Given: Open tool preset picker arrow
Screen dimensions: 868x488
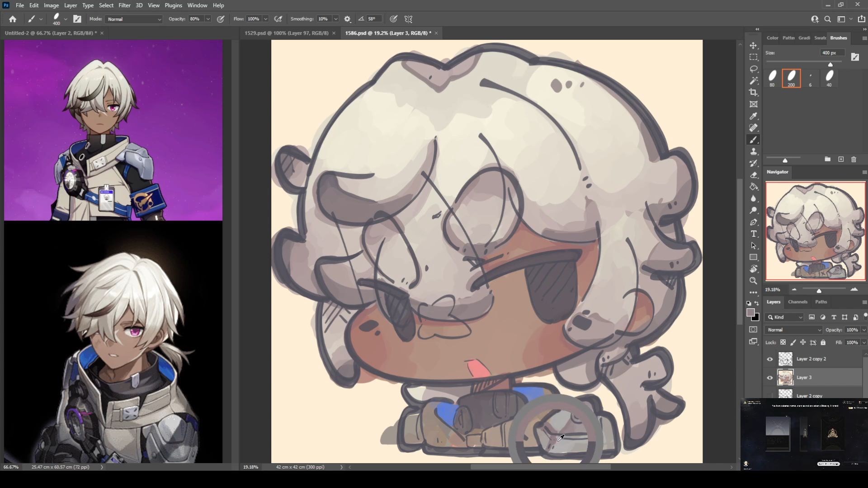Looking at the screenshot, I should point(41,19).
